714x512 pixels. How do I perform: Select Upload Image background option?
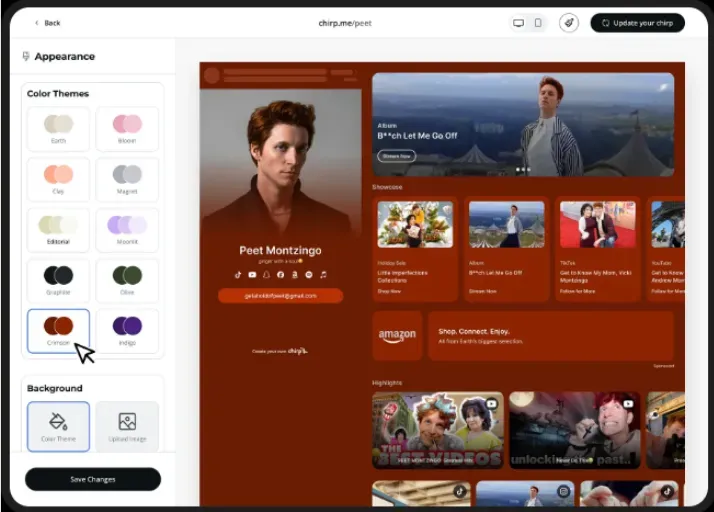coord(127,426)
